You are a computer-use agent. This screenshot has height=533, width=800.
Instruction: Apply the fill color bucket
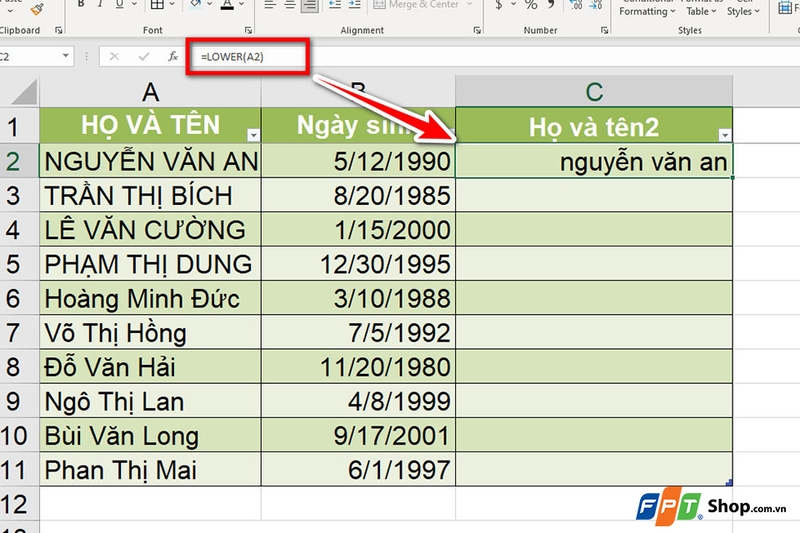coord(196,4)
